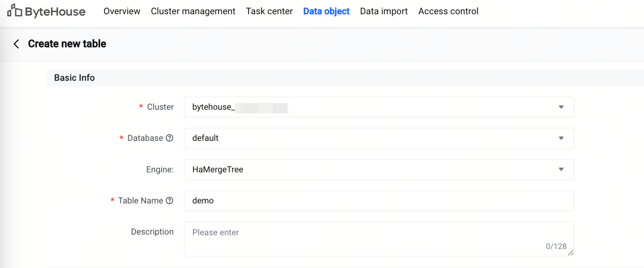
Task: Navigate to the Access control tab
Action: [448, 12]
